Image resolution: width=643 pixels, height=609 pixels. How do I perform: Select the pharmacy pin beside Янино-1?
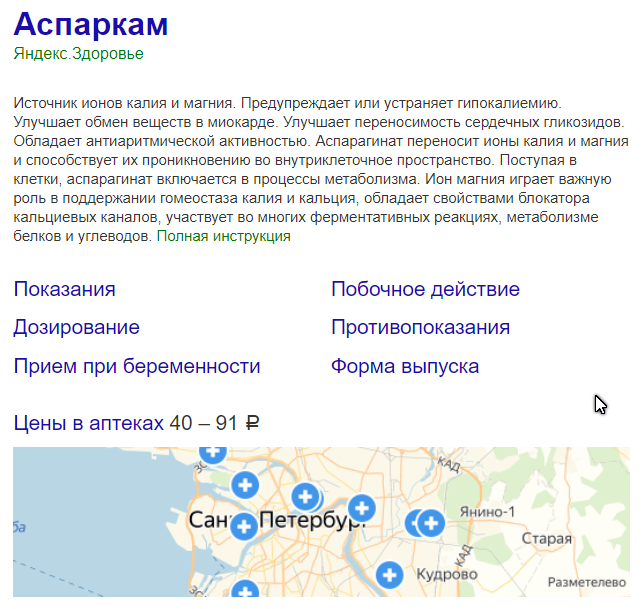pos(431,522)
